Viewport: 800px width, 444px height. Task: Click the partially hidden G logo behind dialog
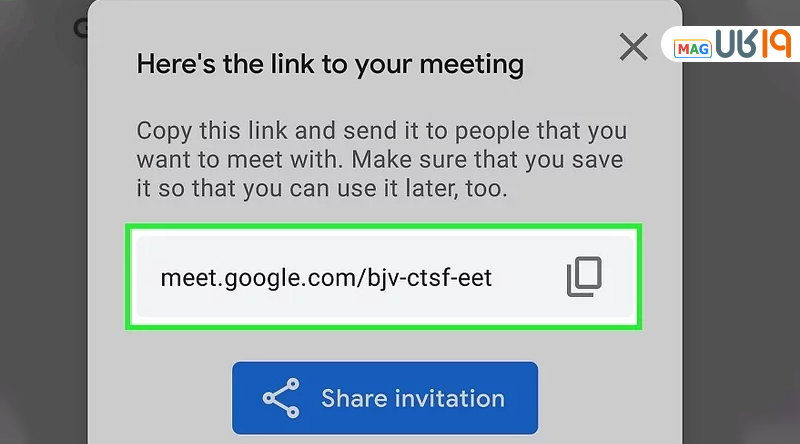(81, 27)
